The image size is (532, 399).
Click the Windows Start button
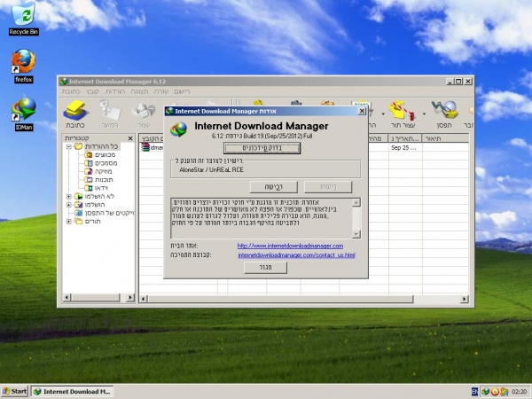coord(15,391)
